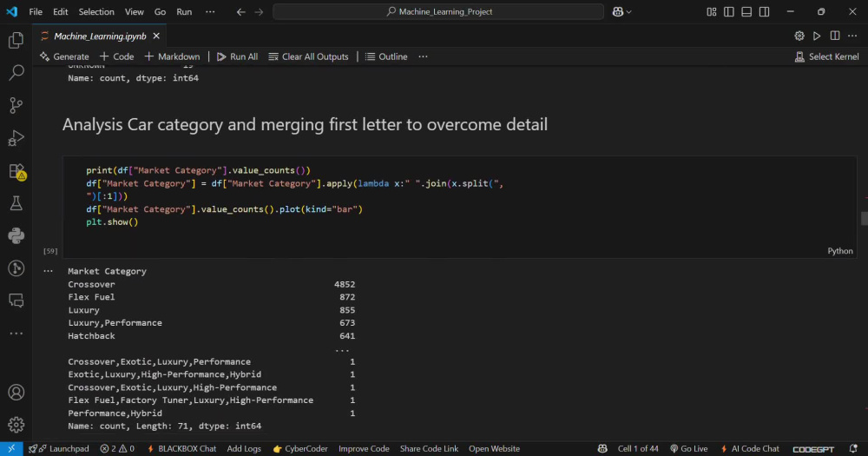Screen dimensions: 868x456
Task: Click Open Website in status bar
Action: coord(495,449)
